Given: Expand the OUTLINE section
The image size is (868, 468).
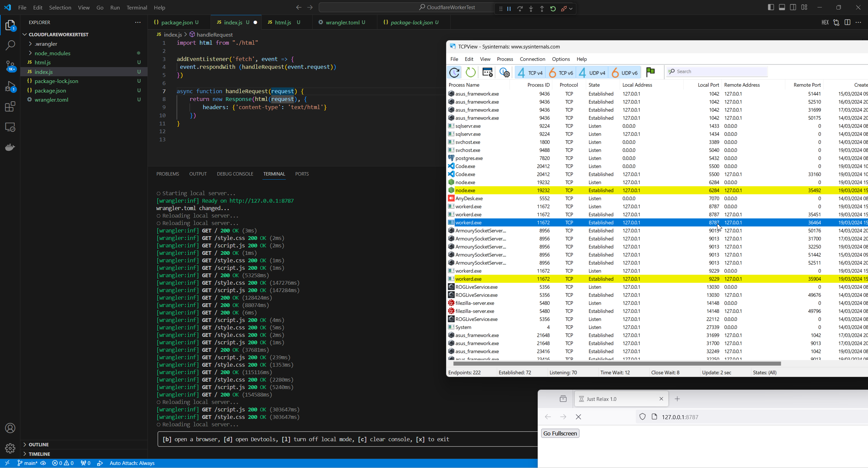Looking at the screenshot, I should coord(39,444).
